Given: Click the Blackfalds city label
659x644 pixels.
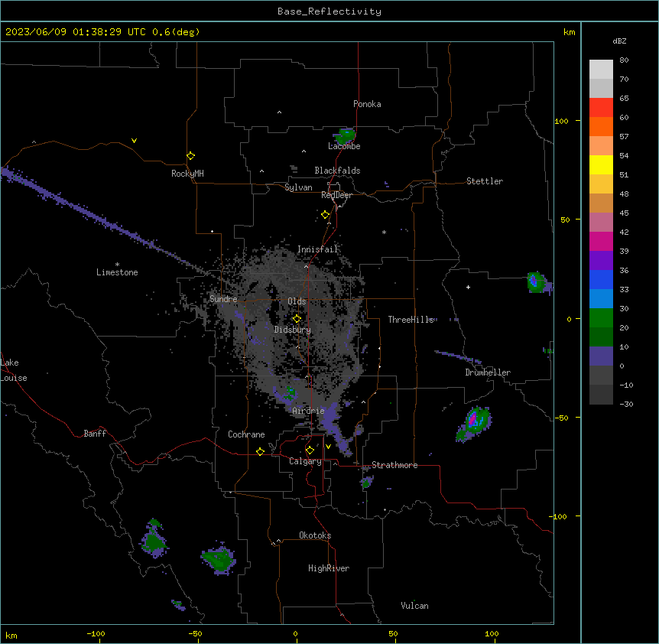Looking at the screenshot, I should pyautogui.click(x=337, y=171).
